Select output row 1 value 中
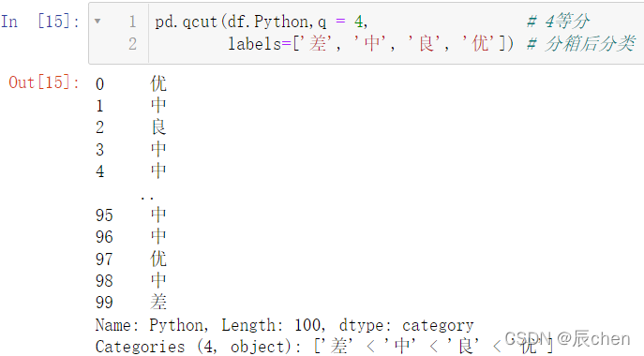 coord(158,105)
